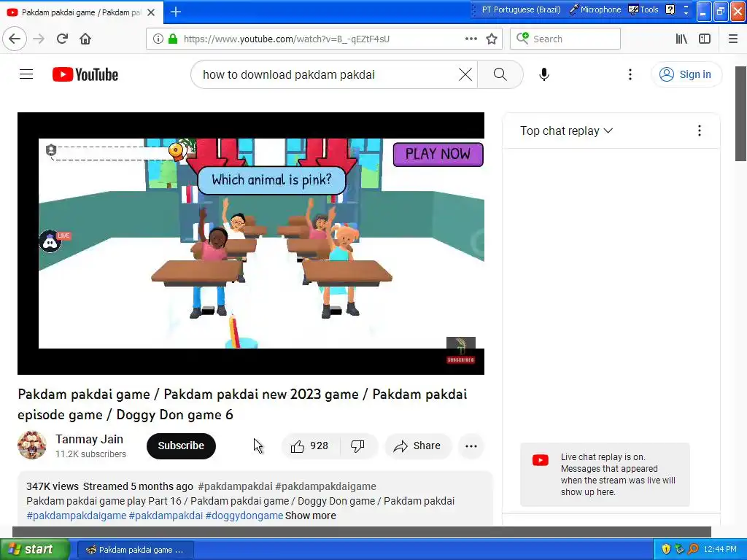Sign in to YouTube
747x560 pixels.
[686, 74]
